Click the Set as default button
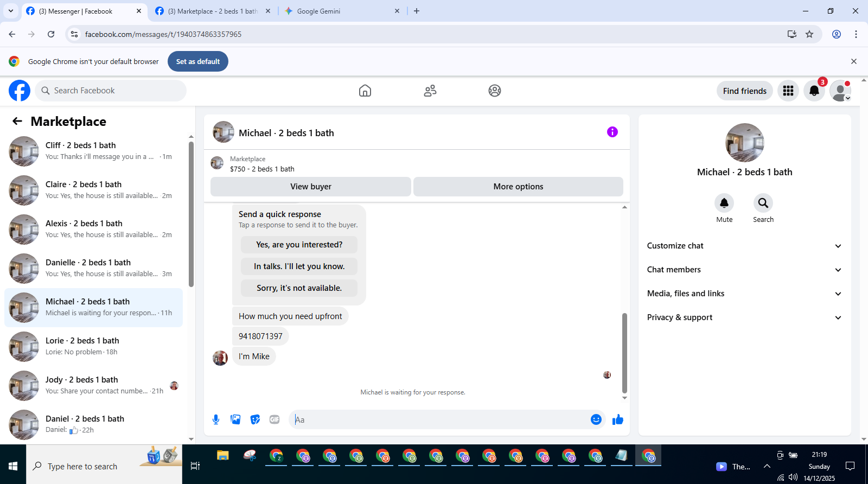This screenshot has width=868, height=484. click(198, 61)
